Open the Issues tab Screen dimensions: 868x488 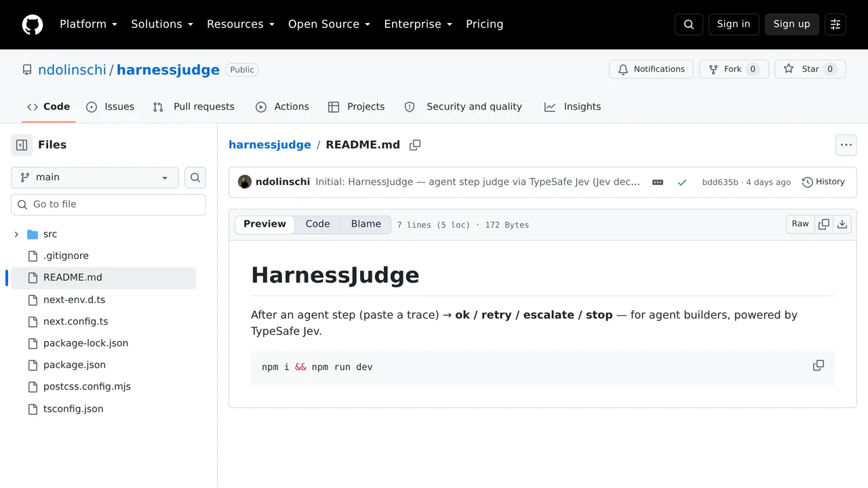[x=111, y=107]
